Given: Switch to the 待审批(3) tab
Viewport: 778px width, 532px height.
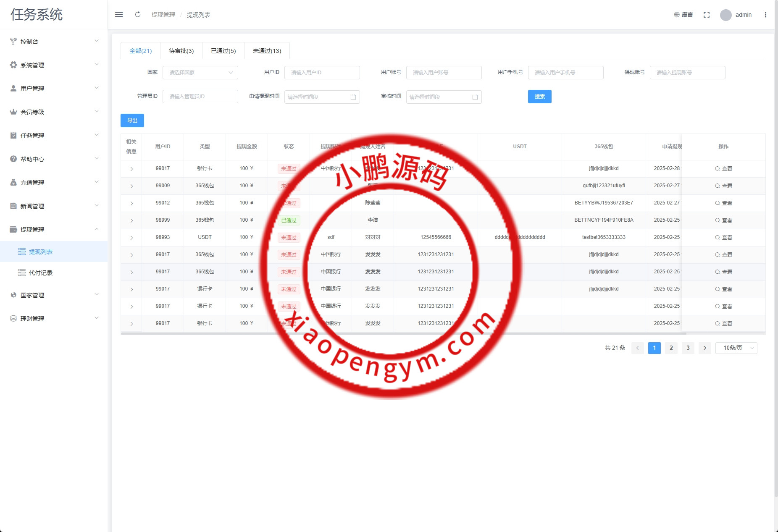Looking at the screenshot, I should coord(181,50).
